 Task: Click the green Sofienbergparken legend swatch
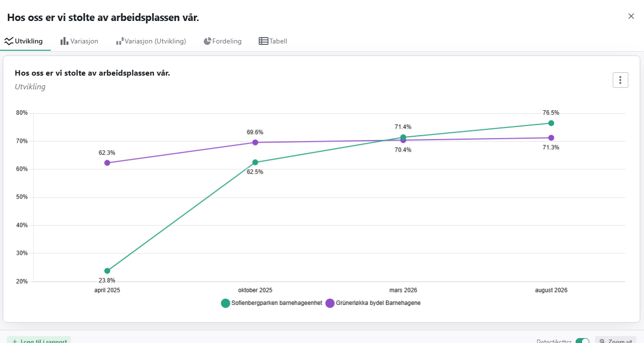pyautogui.click(x=225, y=303)
